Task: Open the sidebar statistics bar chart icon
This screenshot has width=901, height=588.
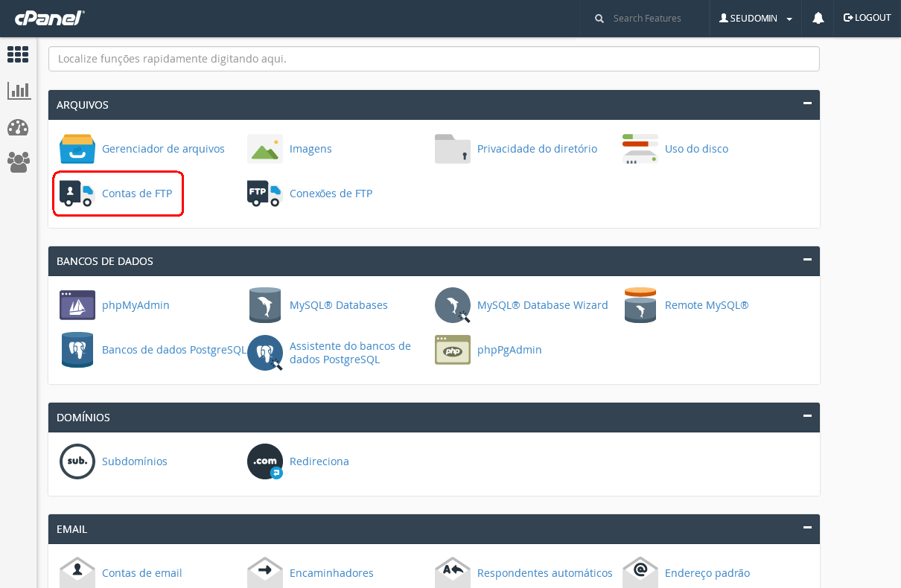Action: 19,91
